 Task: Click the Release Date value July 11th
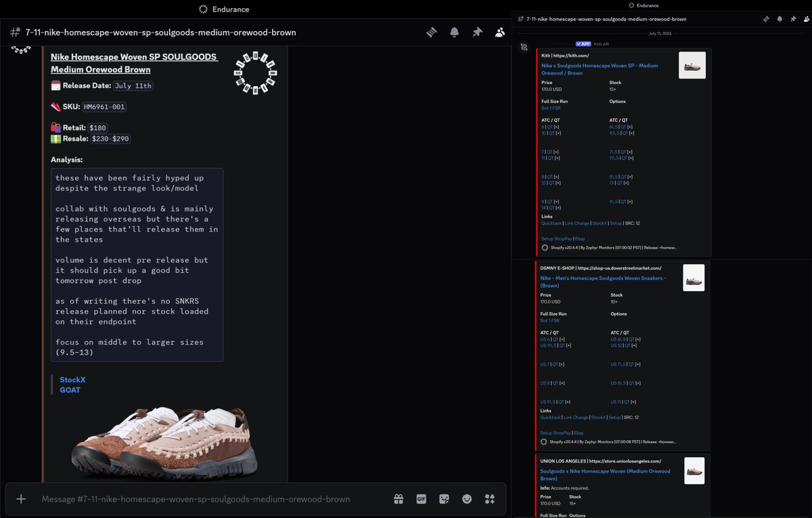[133, 86]
